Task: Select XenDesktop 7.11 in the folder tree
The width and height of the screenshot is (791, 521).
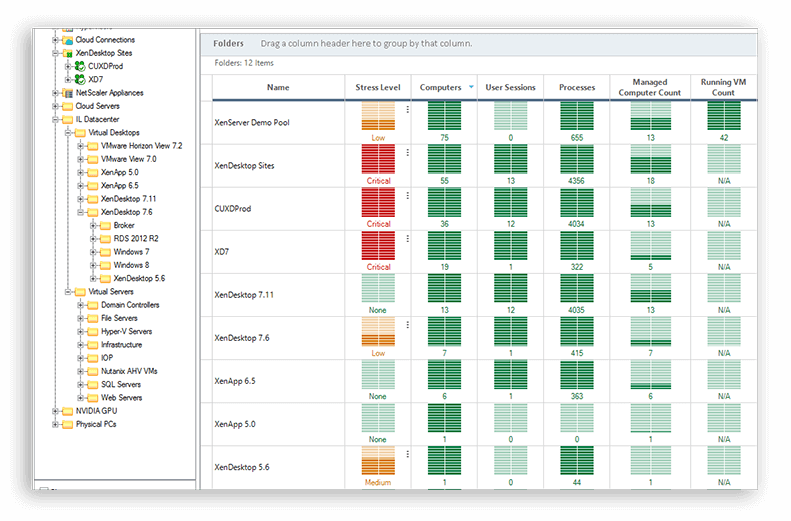Action: click(x=129, y=199)
